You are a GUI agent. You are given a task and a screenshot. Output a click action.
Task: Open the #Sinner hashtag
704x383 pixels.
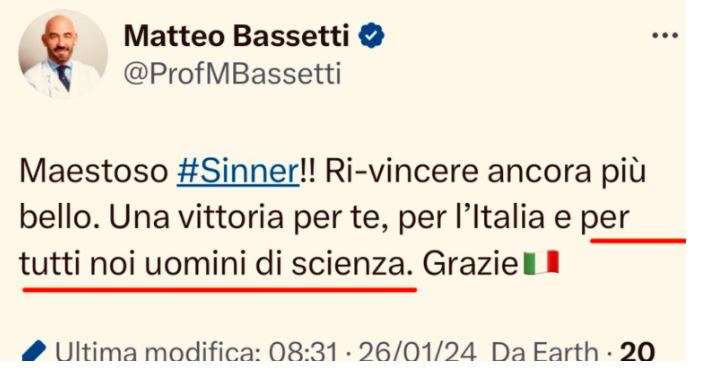coord(238,172)
